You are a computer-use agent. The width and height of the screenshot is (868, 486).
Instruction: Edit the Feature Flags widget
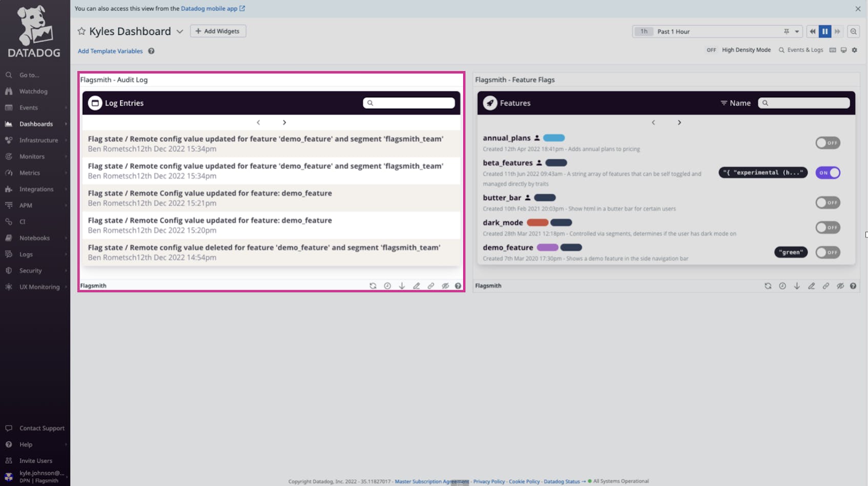[812, 286]
